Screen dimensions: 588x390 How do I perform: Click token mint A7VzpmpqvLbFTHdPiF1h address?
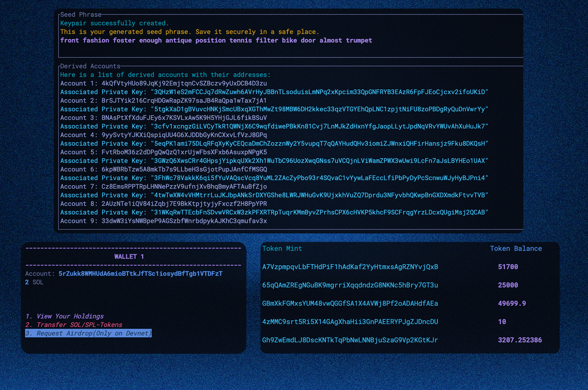click(x=350, y=267)
